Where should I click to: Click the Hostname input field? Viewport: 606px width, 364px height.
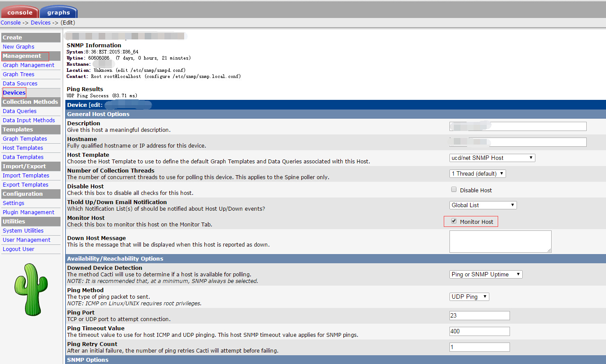click(518, 142)
